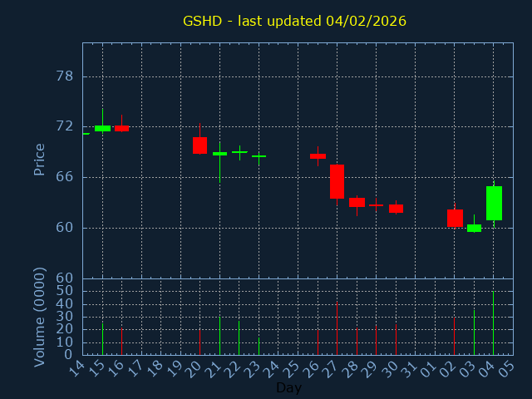This screenshot has height=399, width=532.
Task: Select the red volume bar on day 16
Action: (x=121, y=340)
